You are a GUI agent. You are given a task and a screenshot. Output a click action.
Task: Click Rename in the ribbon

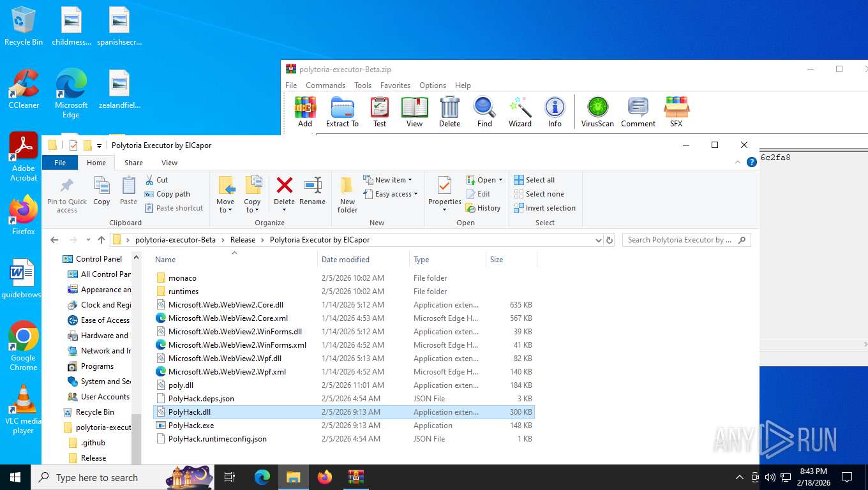312,191
